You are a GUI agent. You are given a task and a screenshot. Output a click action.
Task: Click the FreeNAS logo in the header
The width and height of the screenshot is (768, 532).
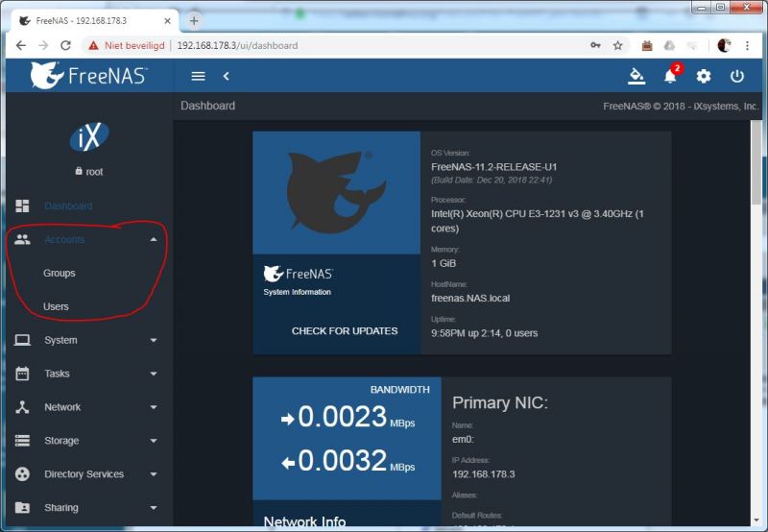(88, 76)
